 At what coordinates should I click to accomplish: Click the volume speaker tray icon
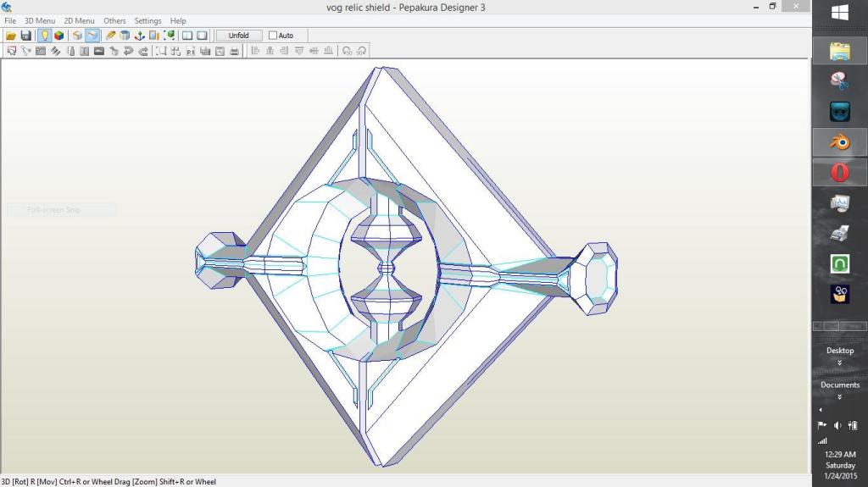pos(837,425)
